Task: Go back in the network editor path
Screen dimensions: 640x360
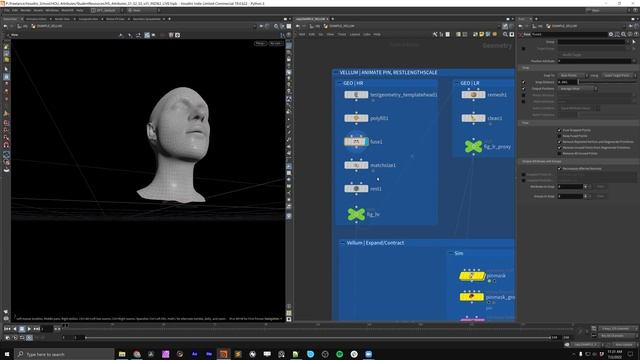Action: point(298,26)
